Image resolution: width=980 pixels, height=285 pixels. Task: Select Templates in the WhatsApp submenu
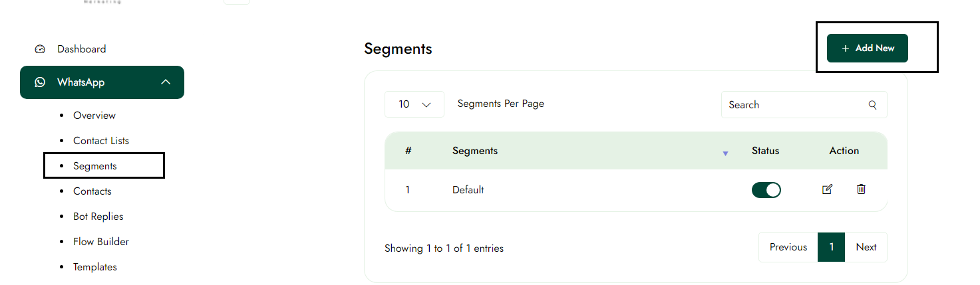coord(95,267)
